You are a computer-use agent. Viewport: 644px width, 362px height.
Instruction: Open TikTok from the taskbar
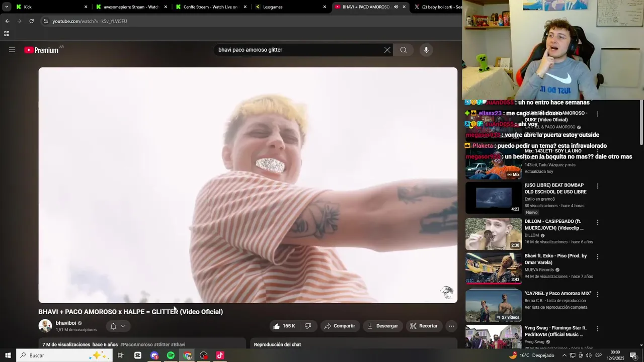point(220,355)
